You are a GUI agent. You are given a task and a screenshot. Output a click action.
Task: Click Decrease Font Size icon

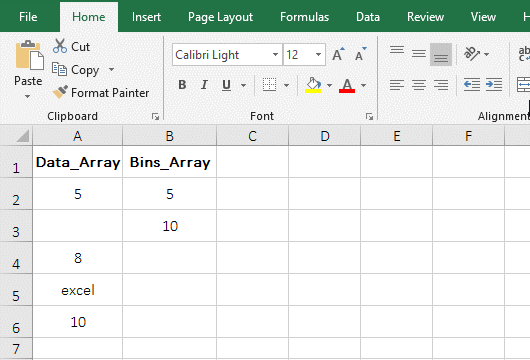tap(360, 54)
